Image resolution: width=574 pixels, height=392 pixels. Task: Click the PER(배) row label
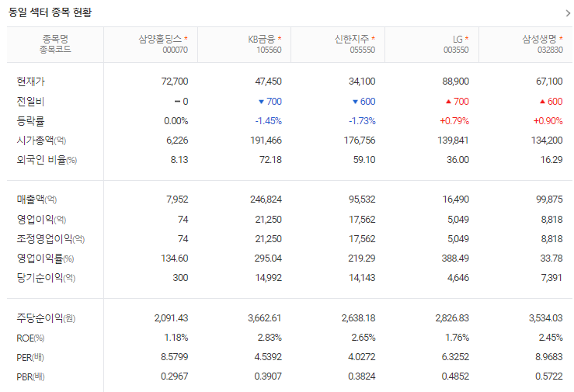pos(30,357)
